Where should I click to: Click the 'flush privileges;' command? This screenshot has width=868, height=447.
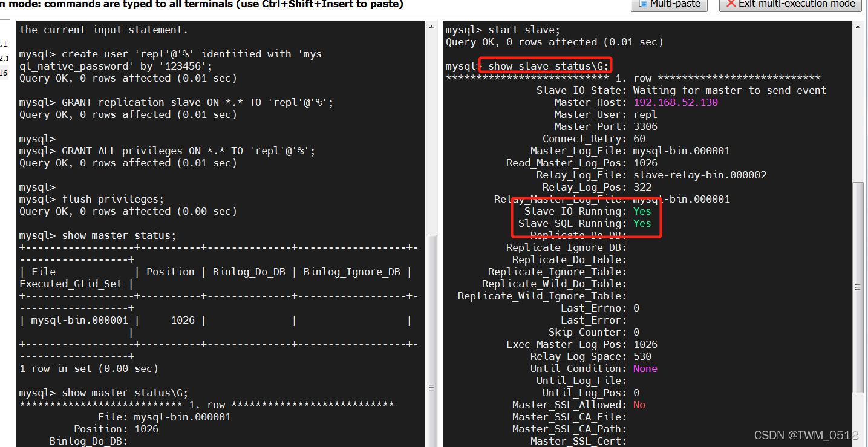point(113,199)
